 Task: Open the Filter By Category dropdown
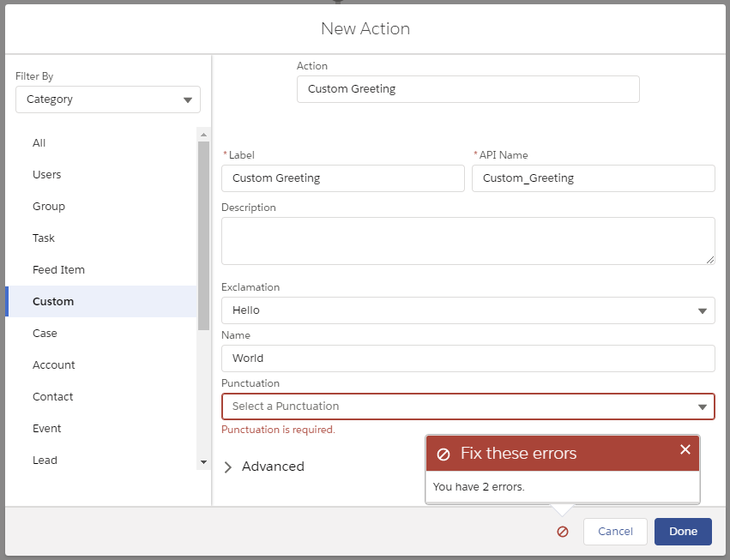pyautogui.click(x=108, y=99)
